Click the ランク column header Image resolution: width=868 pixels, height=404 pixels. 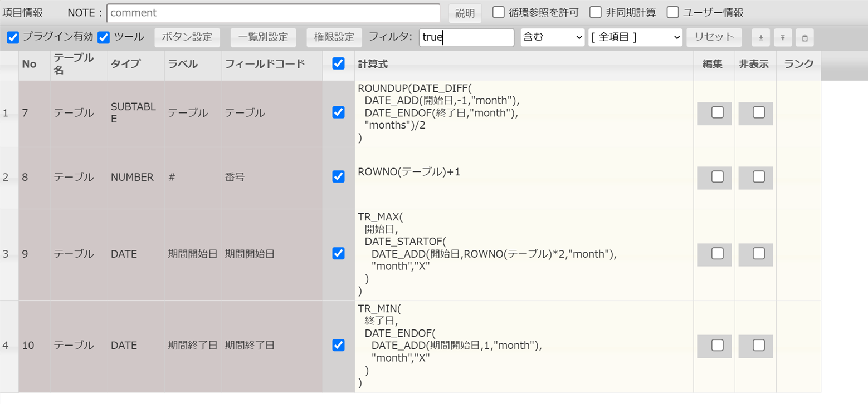[x=798, y=64]
